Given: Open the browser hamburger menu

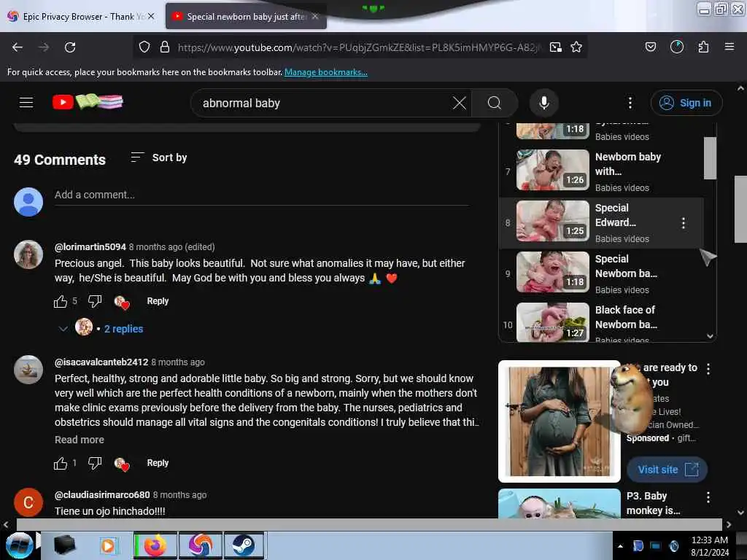Looking at the screenshot, I should (x=729, y=47).
